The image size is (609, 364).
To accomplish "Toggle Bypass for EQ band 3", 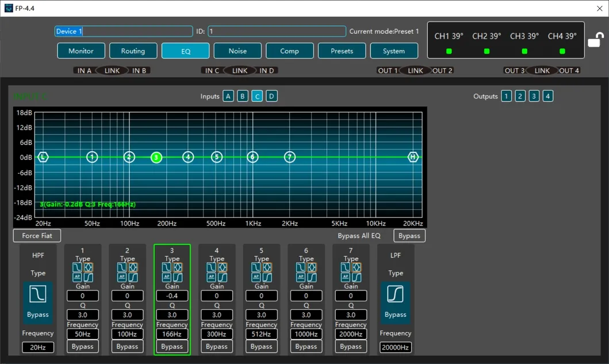I will (x=172, y=346).
